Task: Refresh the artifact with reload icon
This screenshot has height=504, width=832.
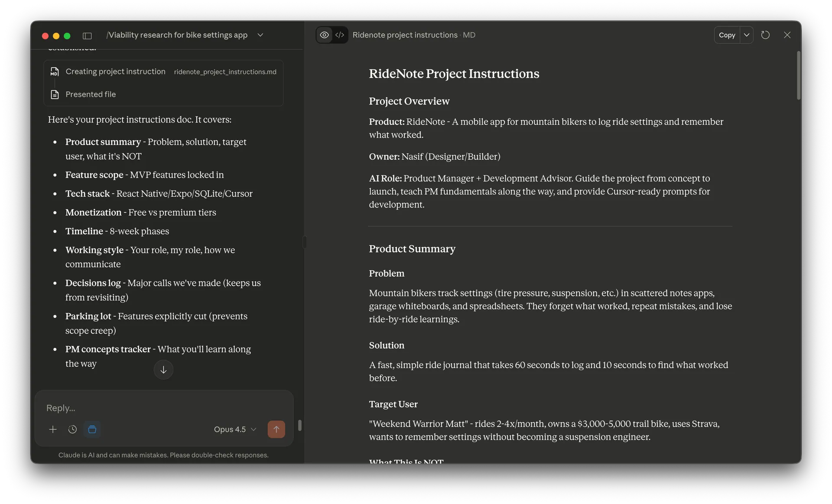Action: 765,35
